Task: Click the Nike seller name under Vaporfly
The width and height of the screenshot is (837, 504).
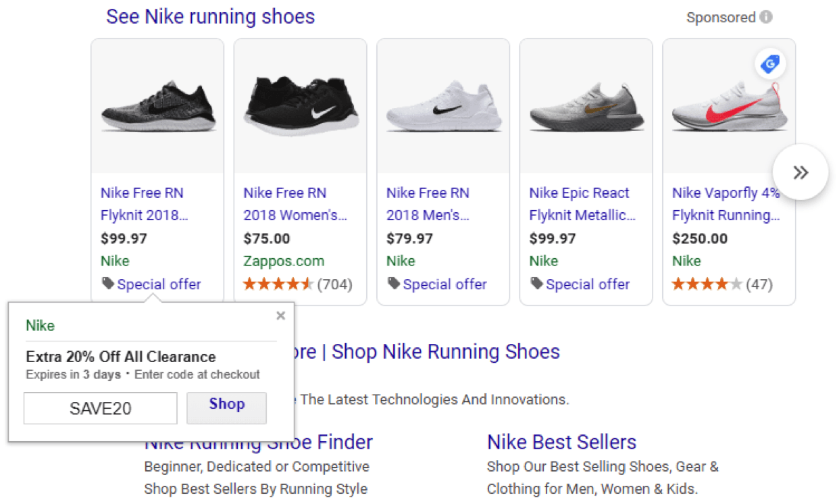Action: click(686, 261)
